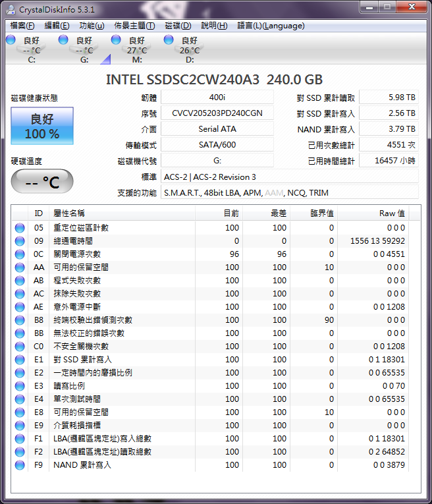Click raw value 1556 13 59292
Image resolution: width=432 pixels, height=504 pixels.
coord(377,240)
